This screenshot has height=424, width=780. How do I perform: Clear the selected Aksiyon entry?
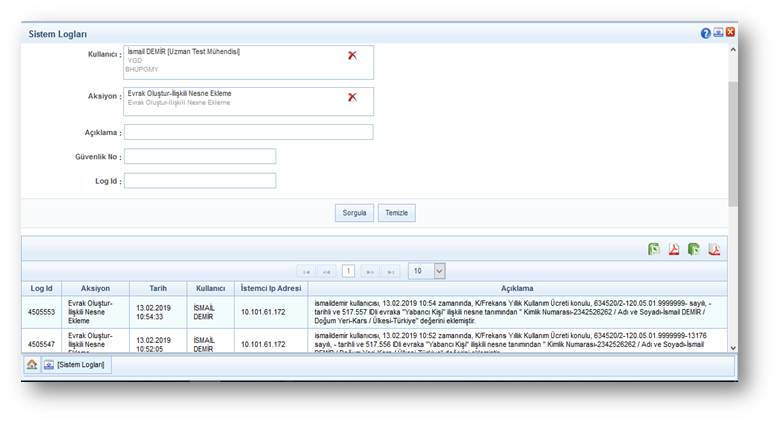pyautogui.click(x=352, y=97)
